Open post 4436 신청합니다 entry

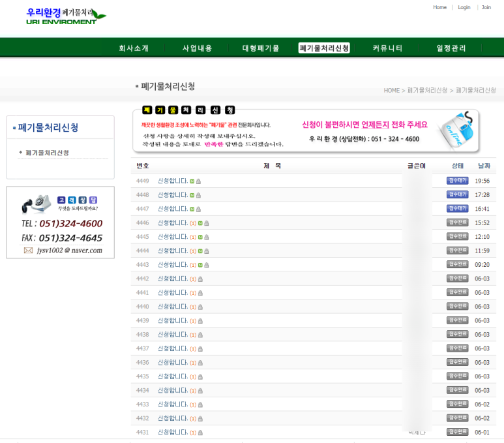click(172, 363)
